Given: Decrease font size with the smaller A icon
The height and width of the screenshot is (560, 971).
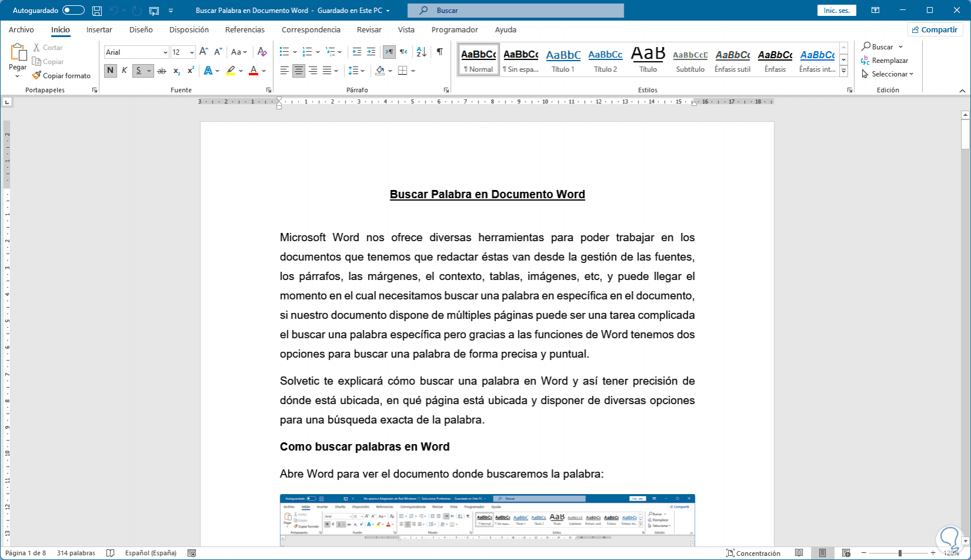Looking at the screenshot, I should tap(218, 52).
